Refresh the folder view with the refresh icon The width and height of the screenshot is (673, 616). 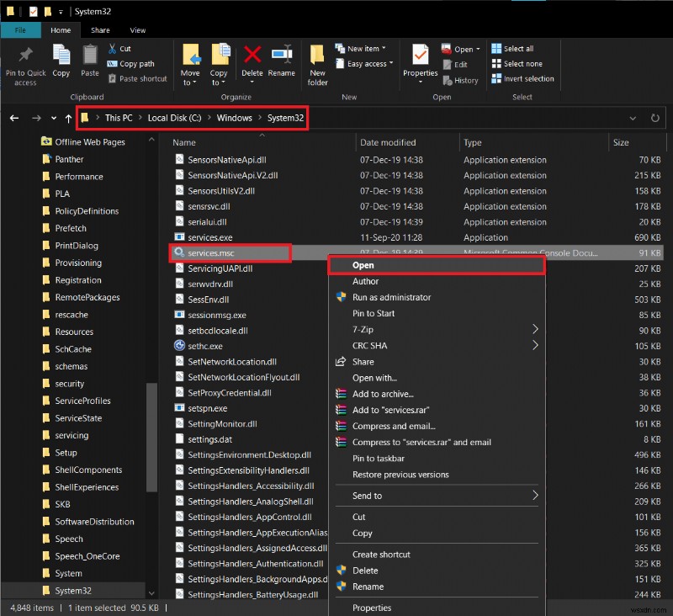pyautogui.click(x=655, y=118)
